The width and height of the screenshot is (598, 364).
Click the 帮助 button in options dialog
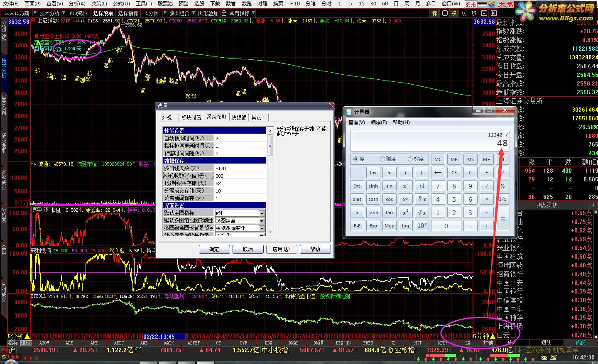click(x=315, y=249)
